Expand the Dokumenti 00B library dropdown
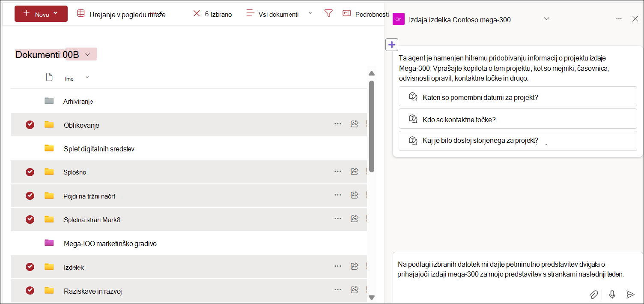This screenshot has height=304, width=644. [x=87, y=54]
